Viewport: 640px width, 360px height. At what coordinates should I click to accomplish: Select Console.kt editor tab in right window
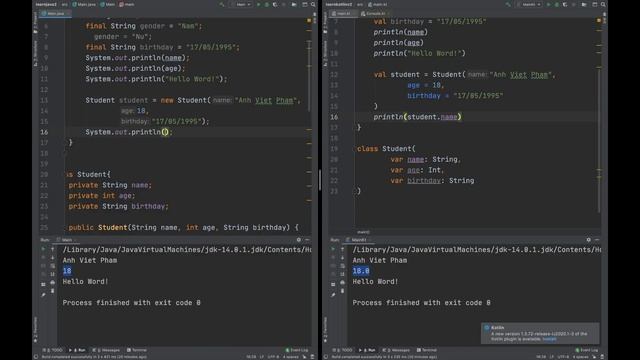tap(374, 13)
